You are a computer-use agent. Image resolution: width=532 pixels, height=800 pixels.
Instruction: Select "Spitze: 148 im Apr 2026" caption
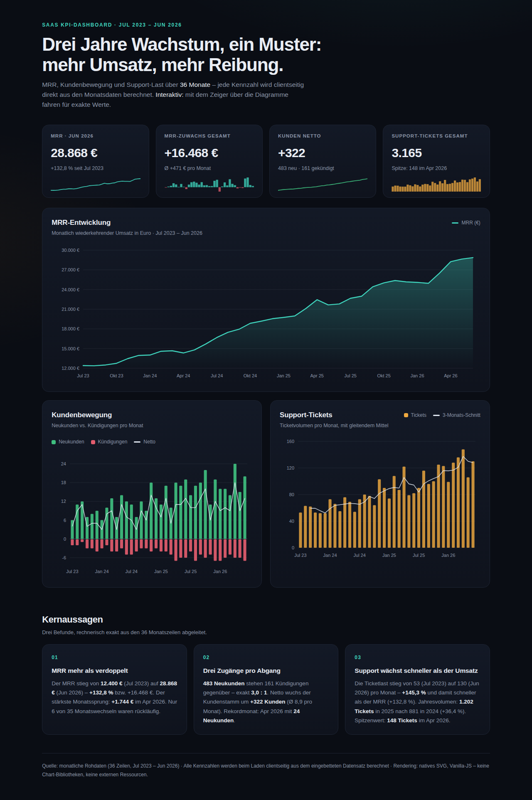tap(419, 168)
